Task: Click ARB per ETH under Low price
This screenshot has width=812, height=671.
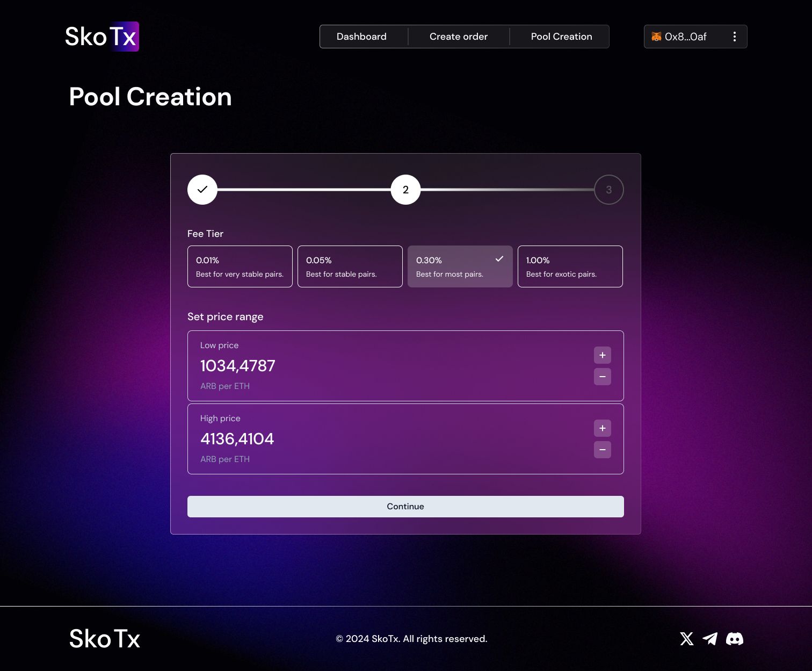Action: (x=225, y=386)
